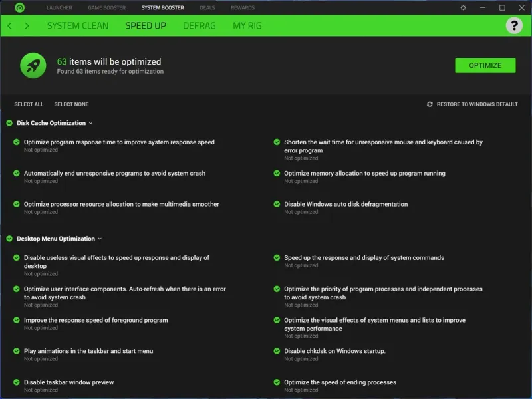
Task: Click 'Speed up the response and display of system commands'
Action: (x=364, y=257)
